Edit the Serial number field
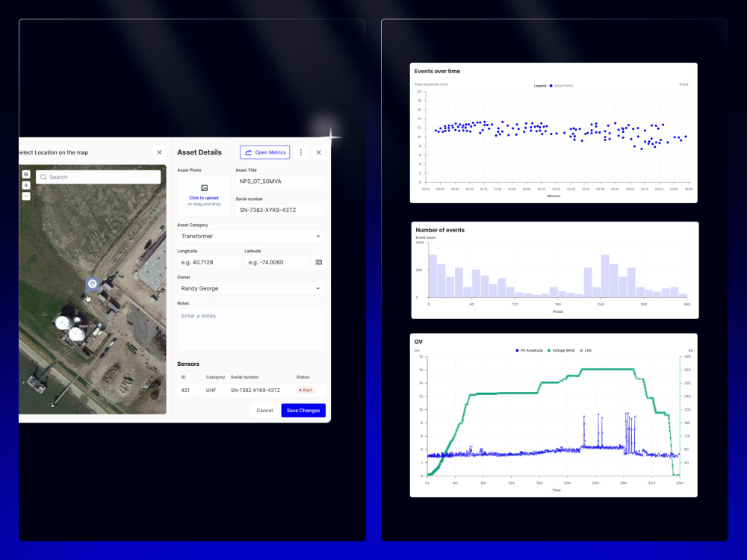 tap(280, 210)
